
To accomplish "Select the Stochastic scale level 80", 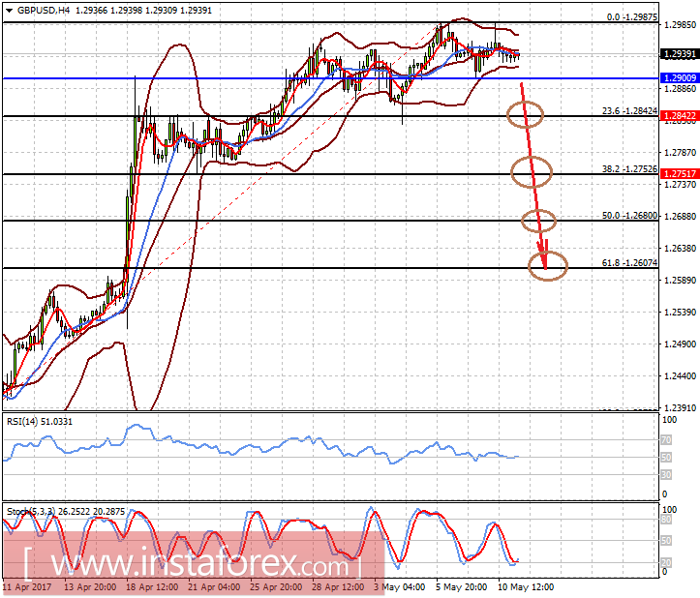I will [666, 519].
